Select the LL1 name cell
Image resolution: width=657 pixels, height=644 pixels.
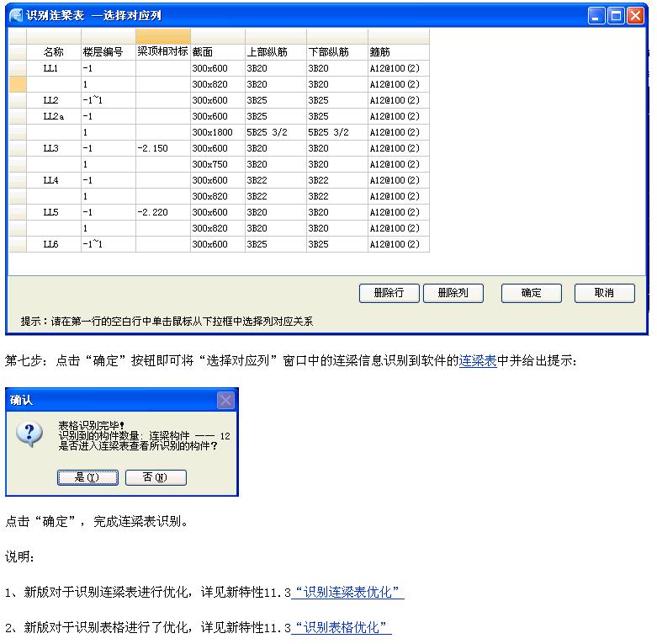(54, 68)
